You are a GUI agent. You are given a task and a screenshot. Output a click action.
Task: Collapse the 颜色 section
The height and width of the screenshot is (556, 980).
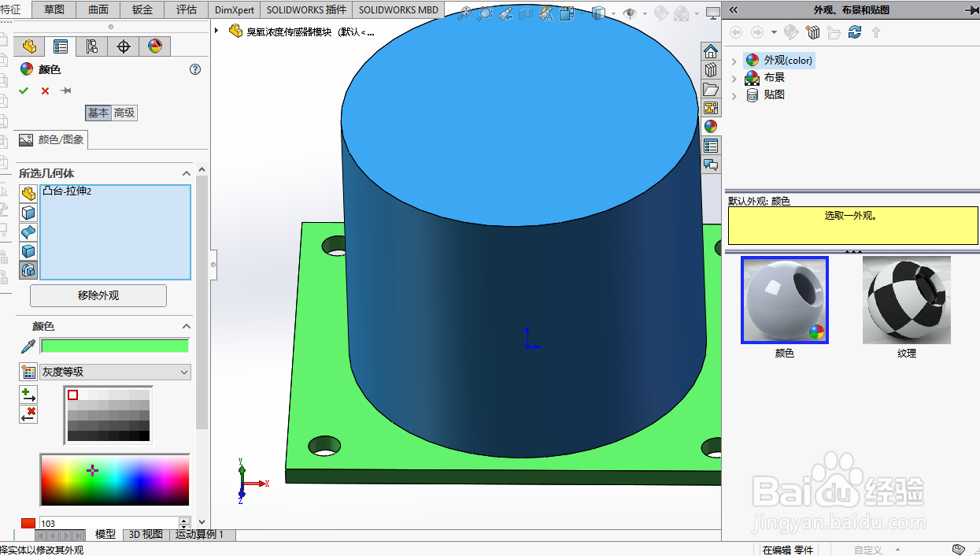tap(187, 326)
